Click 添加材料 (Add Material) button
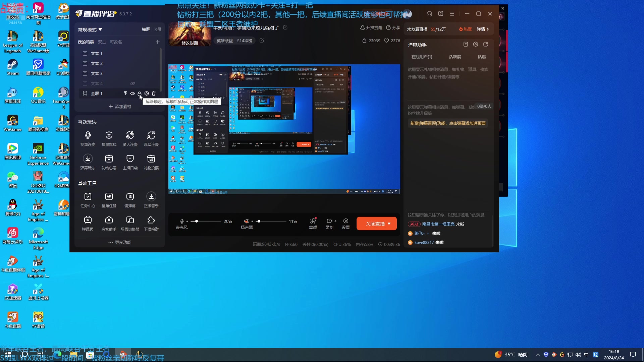This screenshot has height=362, width=644. (119, 107)
